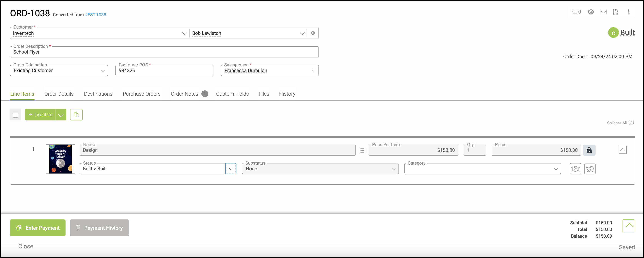Switch to the Order Details tab

tap(59, 94)
